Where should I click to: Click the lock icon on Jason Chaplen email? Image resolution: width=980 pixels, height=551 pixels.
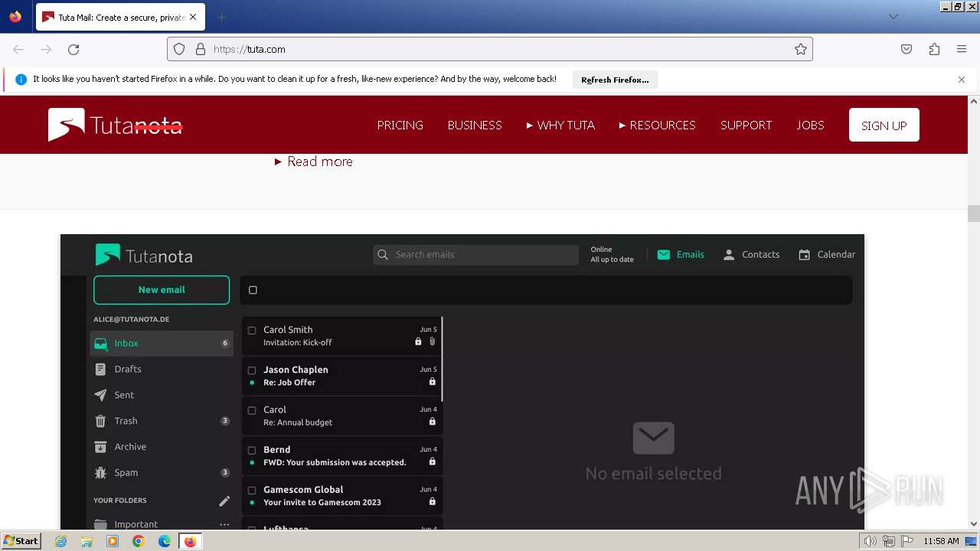432,381
